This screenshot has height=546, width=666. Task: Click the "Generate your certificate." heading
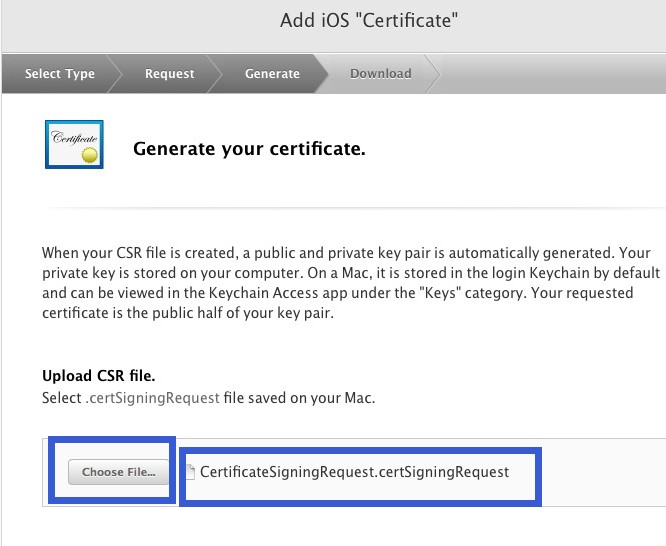pyautogui.click(x=249, y=150)
